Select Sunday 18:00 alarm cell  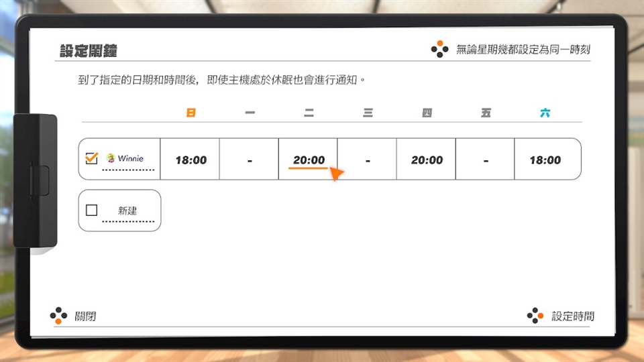coord(190,159)
